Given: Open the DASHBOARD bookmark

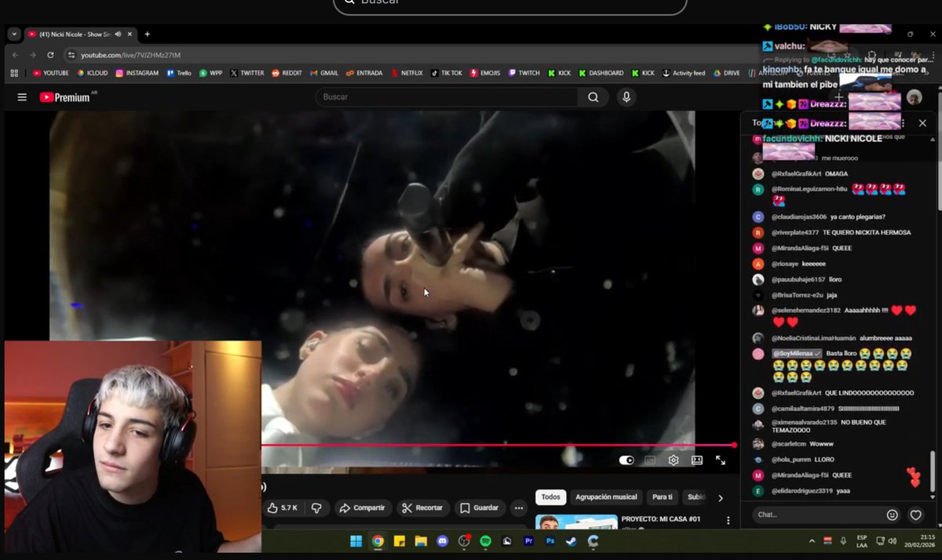Looking at the screenshot, I should 601,73.
